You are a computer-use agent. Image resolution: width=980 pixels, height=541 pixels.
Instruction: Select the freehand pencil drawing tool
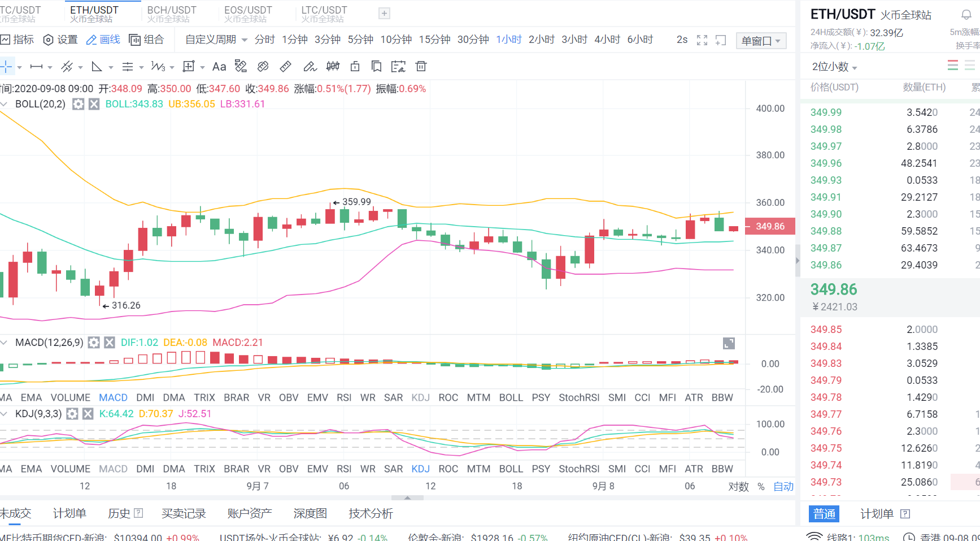tap(310, 67)
